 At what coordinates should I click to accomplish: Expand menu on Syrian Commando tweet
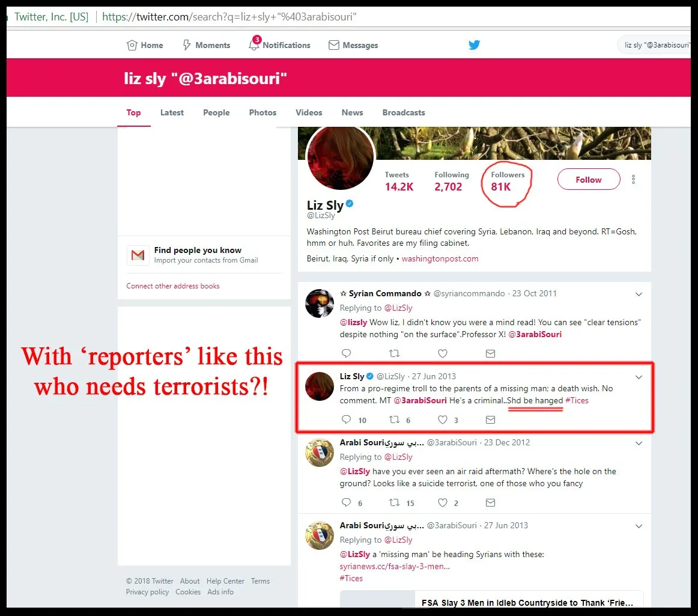point(639,294)
